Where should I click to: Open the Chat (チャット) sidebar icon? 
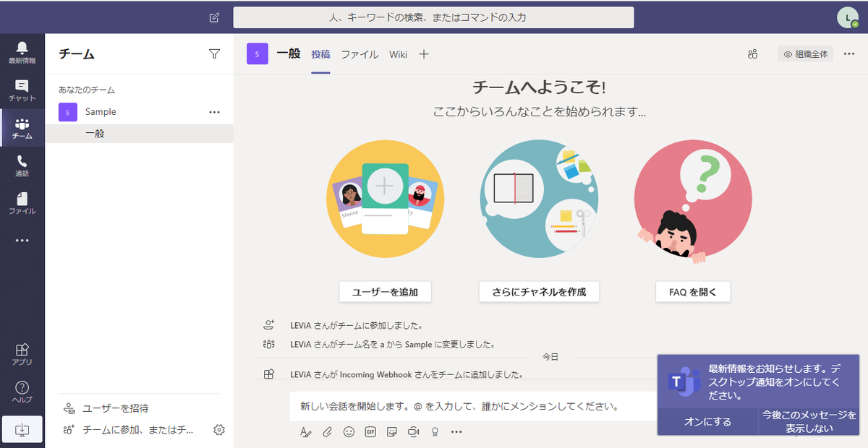22,90
